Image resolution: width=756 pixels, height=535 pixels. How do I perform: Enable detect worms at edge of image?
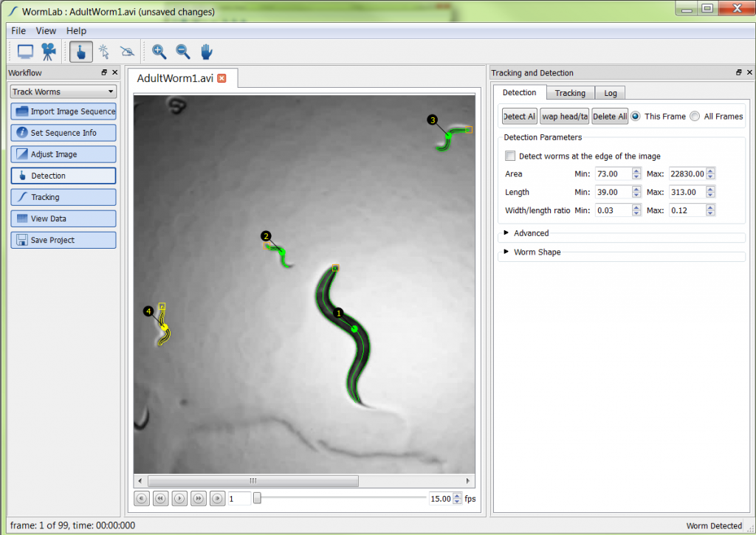(x=510, y=156)
